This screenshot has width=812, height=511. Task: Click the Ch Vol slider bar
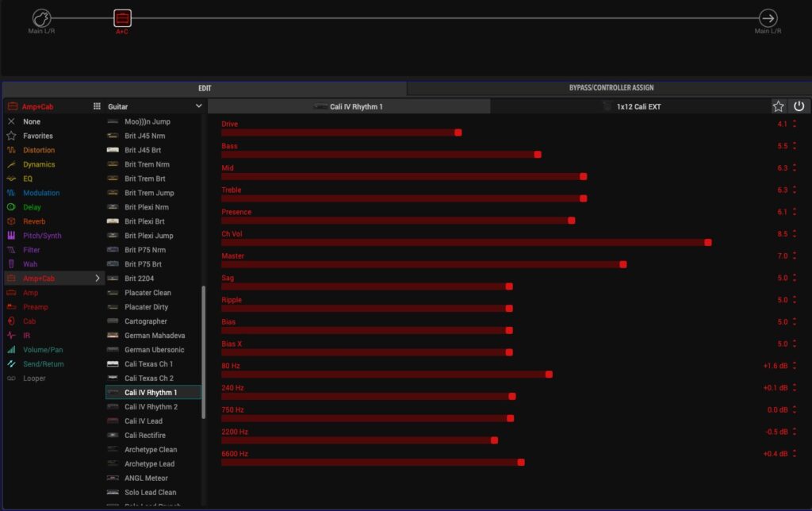click(465, 242)
